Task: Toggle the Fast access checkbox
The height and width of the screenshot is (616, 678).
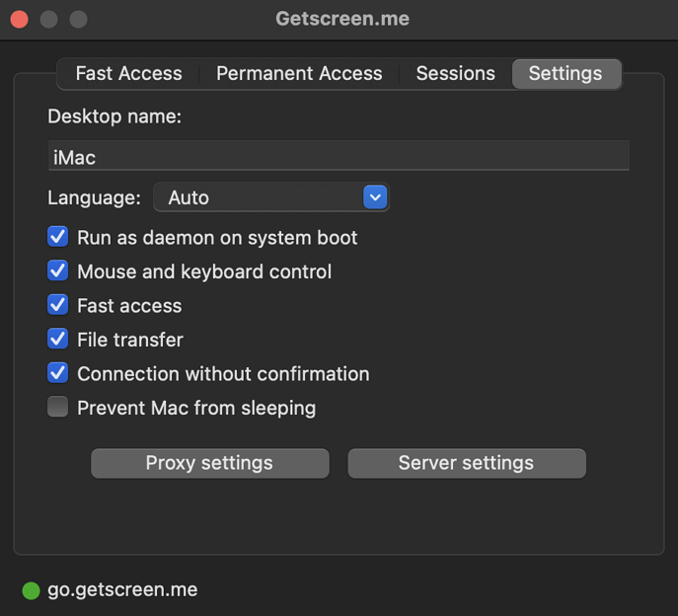Action: coord(58,306)
